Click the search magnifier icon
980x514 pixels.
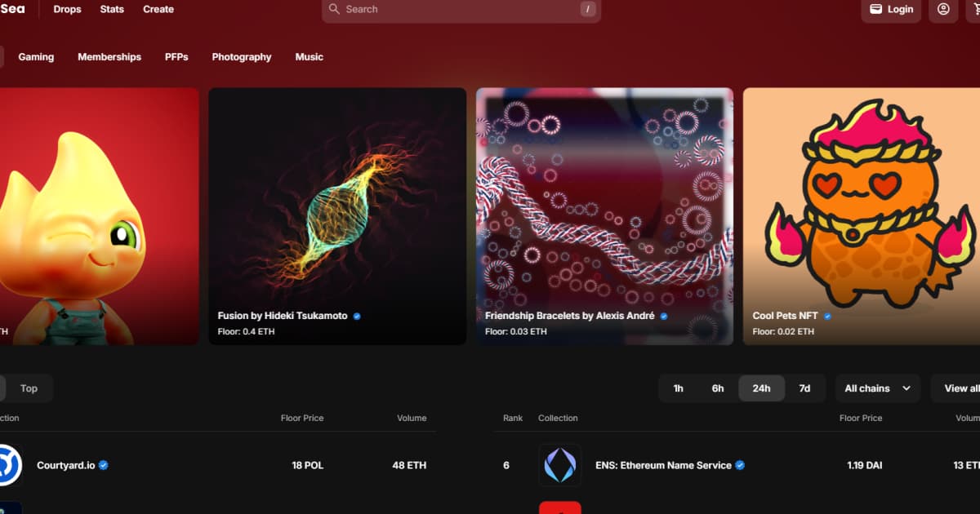coord(334,9)
